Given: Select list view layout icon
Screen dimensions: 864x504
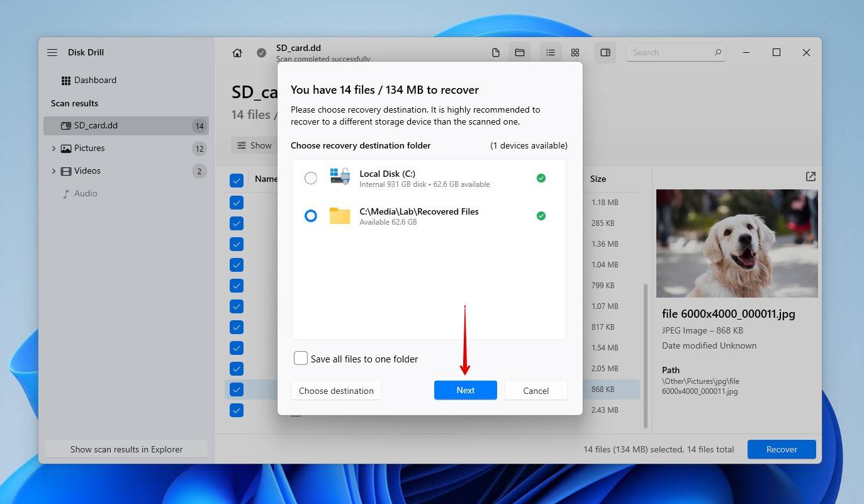Looking at the screenshot, I should [x=551, y=53].
